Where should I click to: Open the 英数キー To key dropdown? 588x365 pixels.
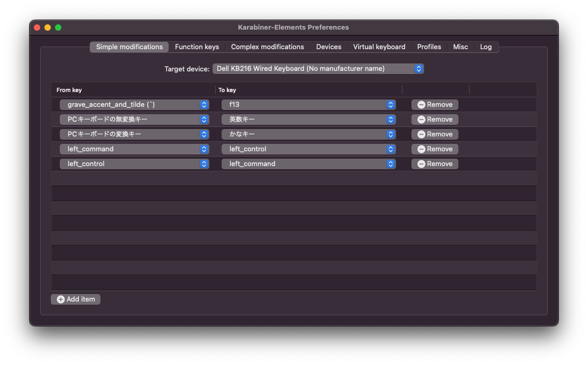pos(308,120)
